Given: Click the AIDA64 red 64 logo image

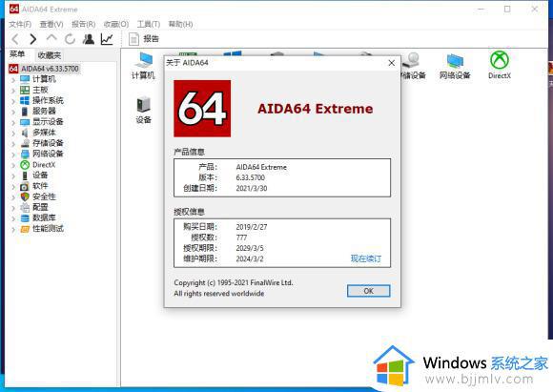Looking at the screenshot, I should pyautogui.click(x=202, y=109).
